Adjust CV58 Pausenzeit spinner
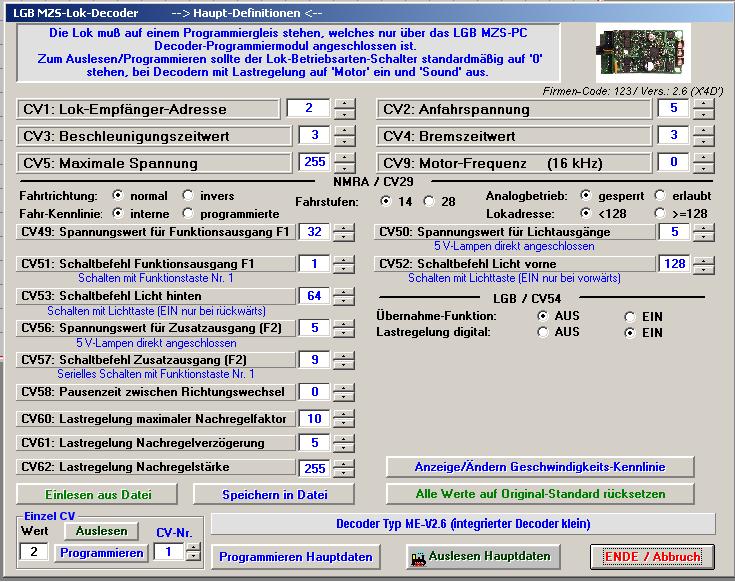The width and height of the screenshot is (735, 582). click(x=344, y=392)
